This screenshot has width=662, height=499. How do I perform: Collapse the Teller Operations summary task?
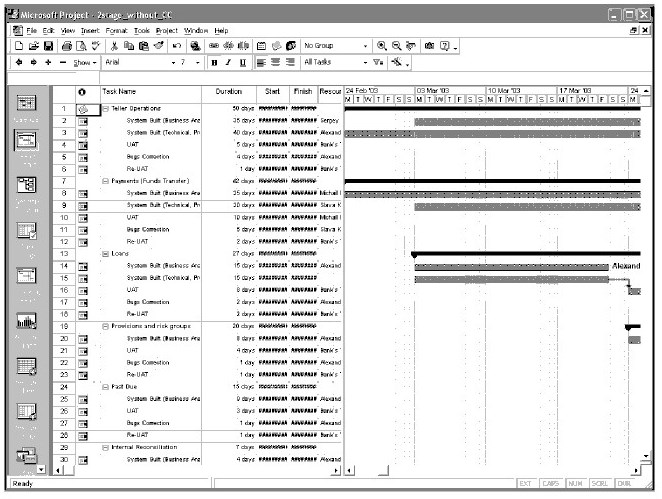pos(106,108)
